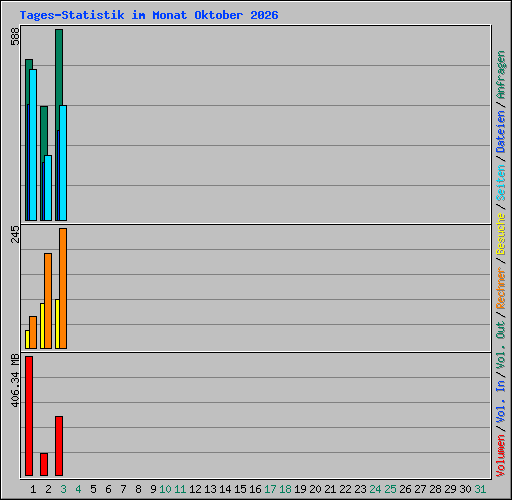Click day label '1' on the x-axis

(x=33, y=489)
